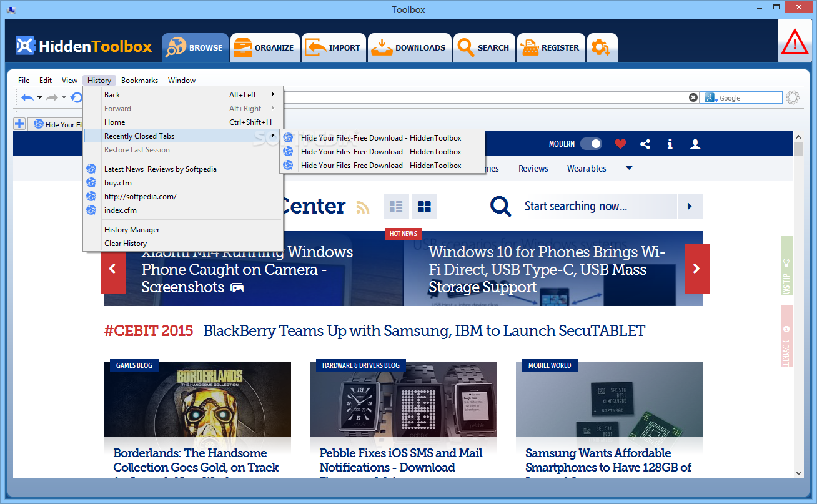Click the loading spinner gear icon
Viewport: 817px width, 504px height.
coord(793,97)
